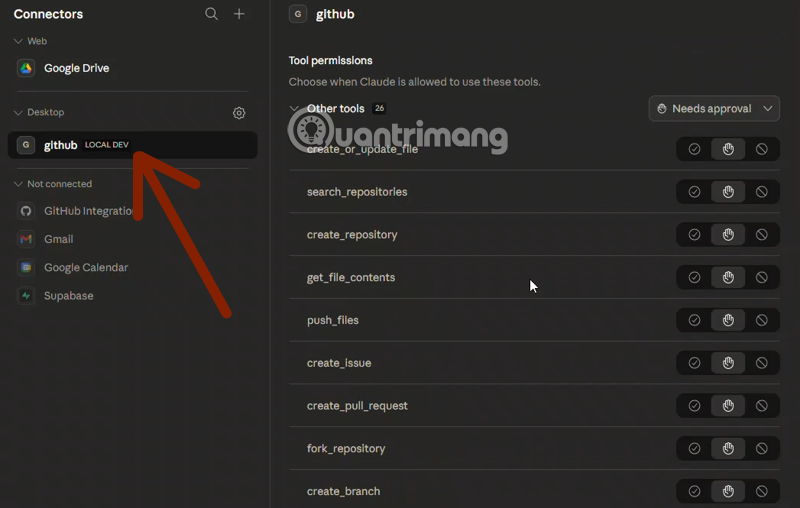Set create_or_update_file to always allow
This screenshot has width=800, height=508.
[694, 149]
